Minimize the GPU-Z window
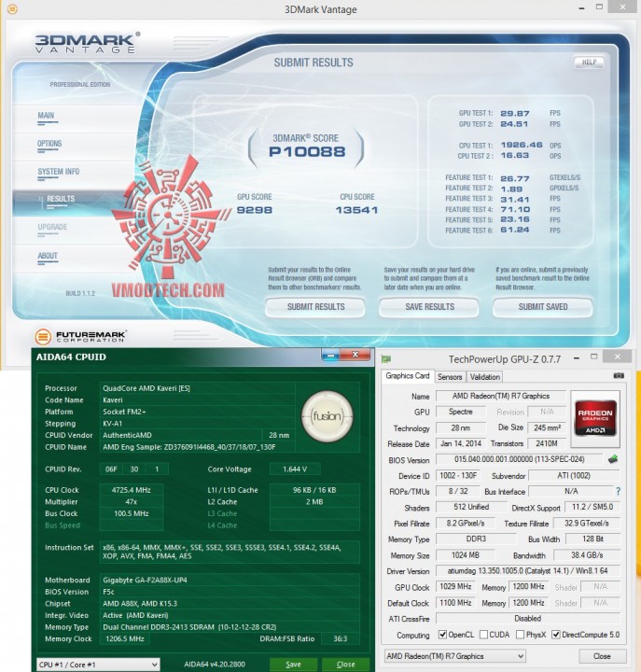Viewport: 641px width, 672px height. [x=577, y=357]
